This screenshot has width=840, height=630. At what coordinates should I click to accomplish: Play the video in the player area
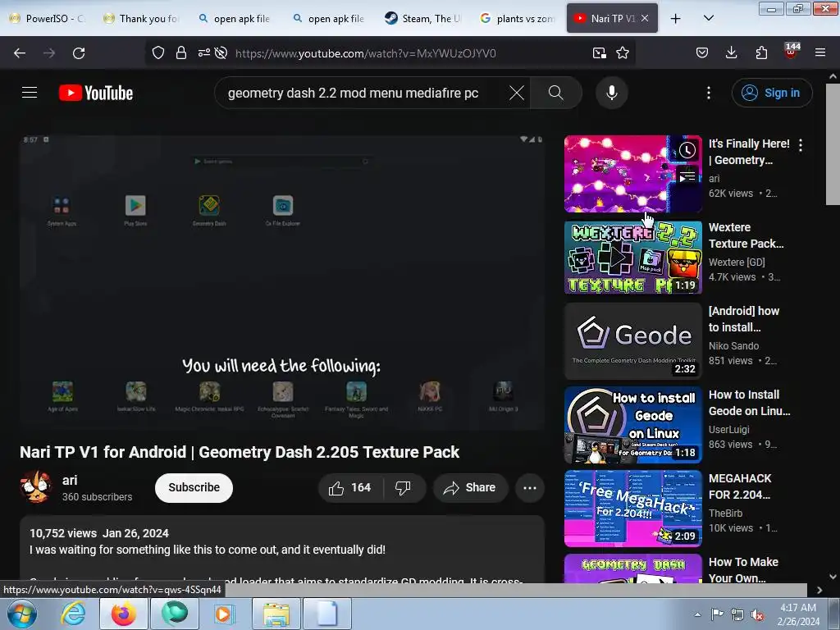(282, 282)
